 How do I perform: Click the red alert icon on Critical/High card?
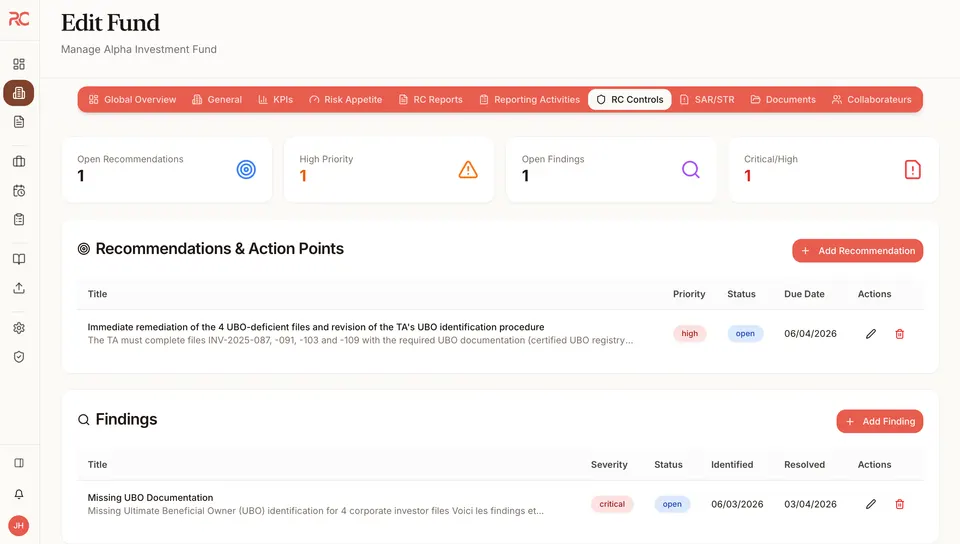[x=913, y=170]
